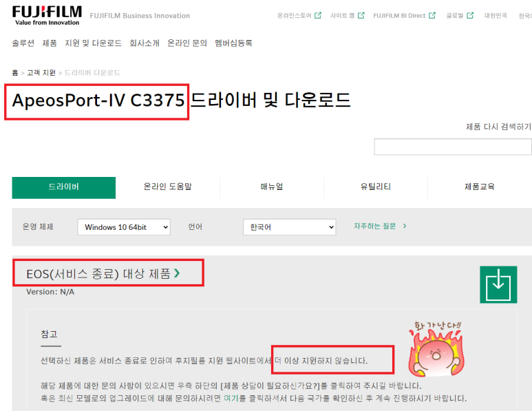
Task: Click the chevron beside 자주하는 질문
Action: coord(405,226)
